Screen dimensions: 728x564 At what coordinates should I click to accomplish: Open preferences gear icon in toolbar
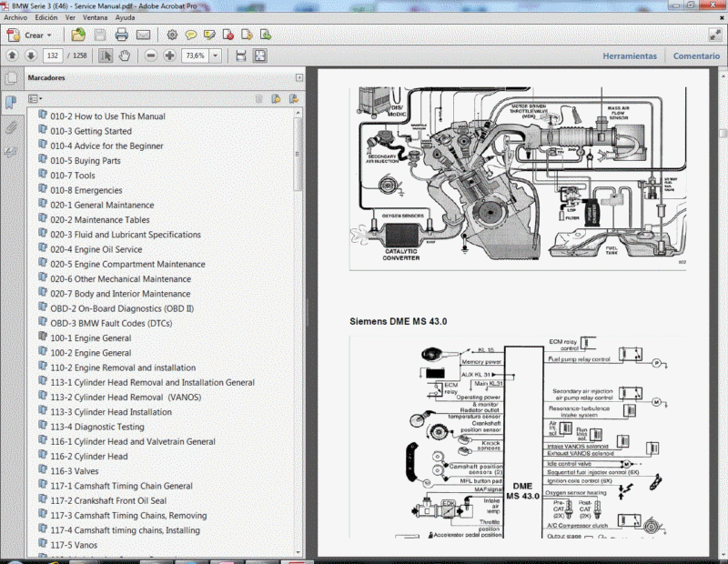tap(172, 35)
